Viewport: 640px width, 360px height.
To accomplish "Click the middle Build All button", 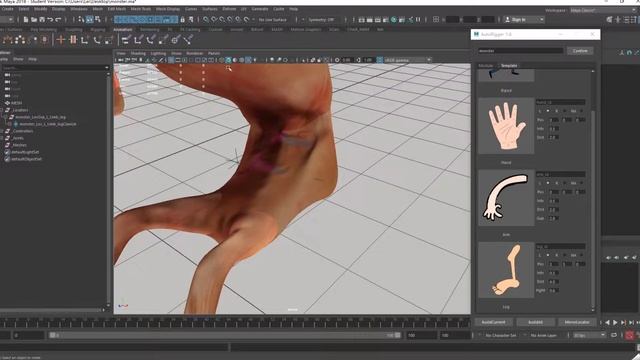I will tap(535, 322).
